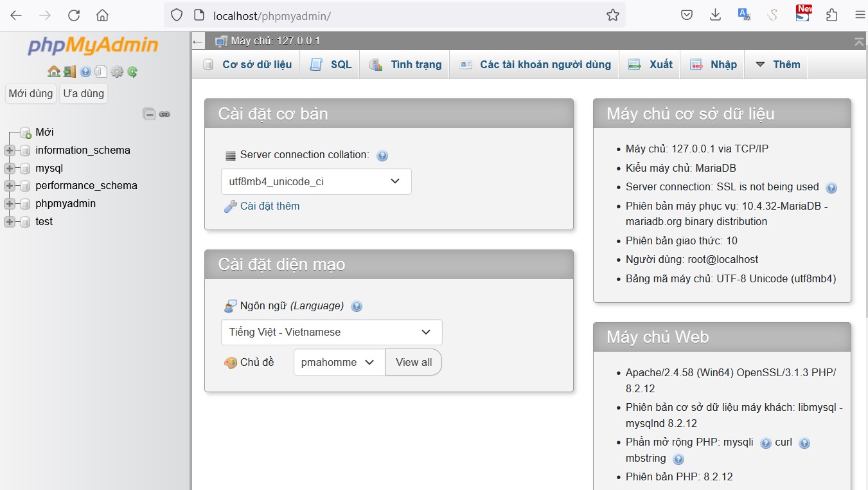Viewport: 868px width, 490px height.
Task: Open the Thêm dropdown menu
Action: pos(777,64)
